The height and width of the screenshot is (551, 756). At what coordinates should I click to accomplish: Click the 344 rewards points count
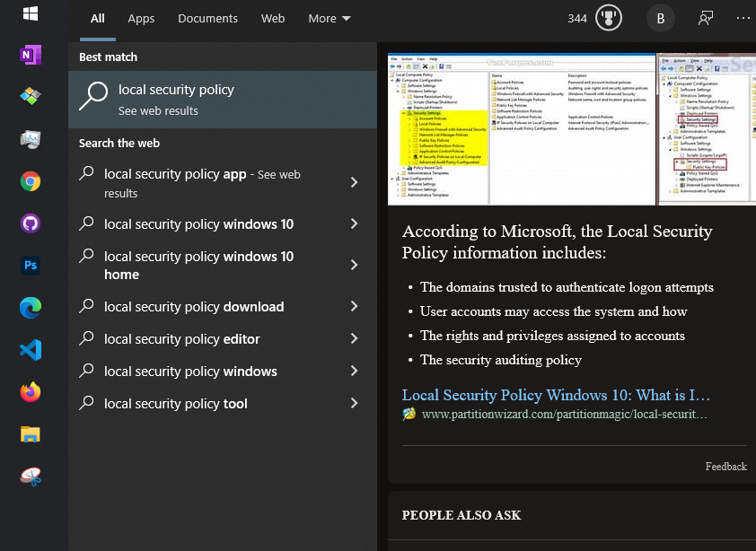pos(577,19)
